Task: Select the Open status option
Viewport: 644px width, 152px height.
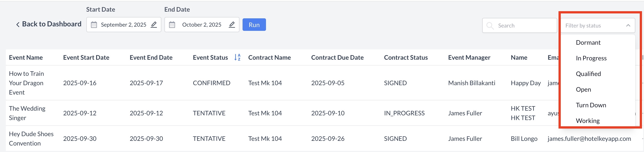Action: 583,89
